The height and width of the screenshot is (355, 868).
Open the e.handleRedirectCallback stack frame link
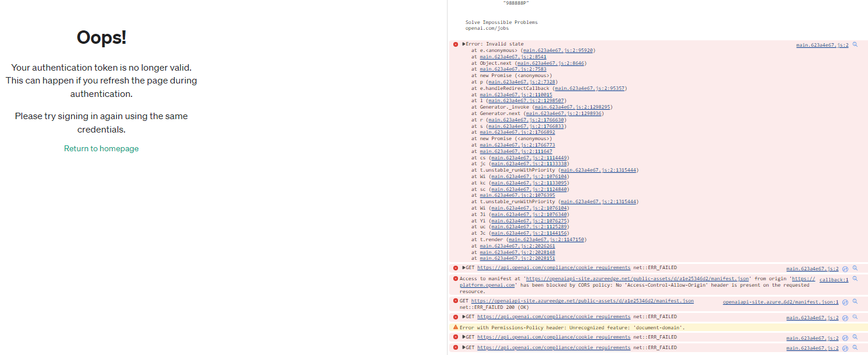pos(591,88)
